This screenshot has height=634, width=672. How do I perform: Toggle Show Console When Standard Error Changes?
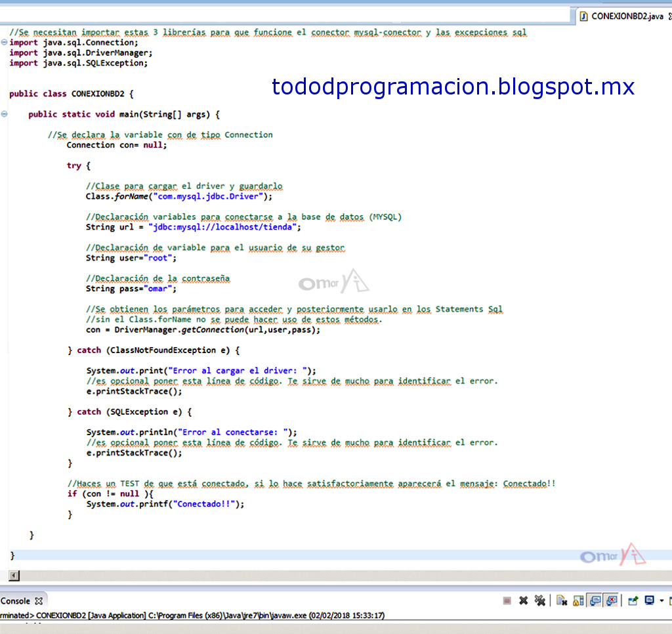point(611,600)
